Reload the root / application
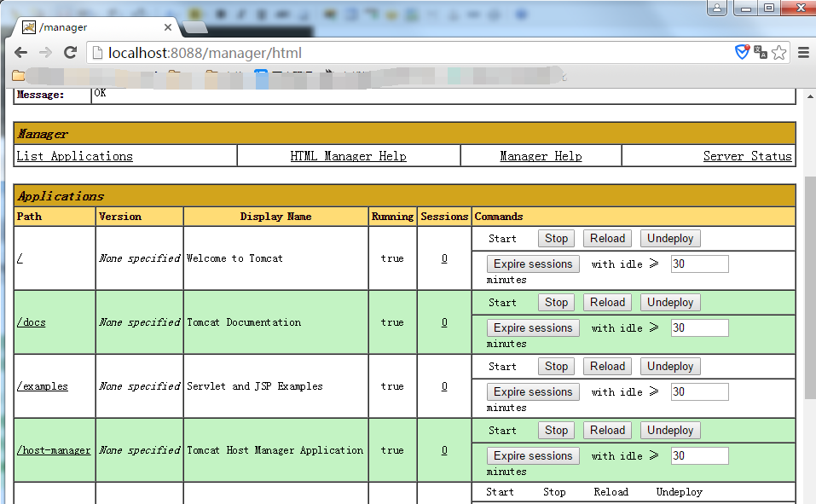Screen dimensions: 816x504 [607, 239]
